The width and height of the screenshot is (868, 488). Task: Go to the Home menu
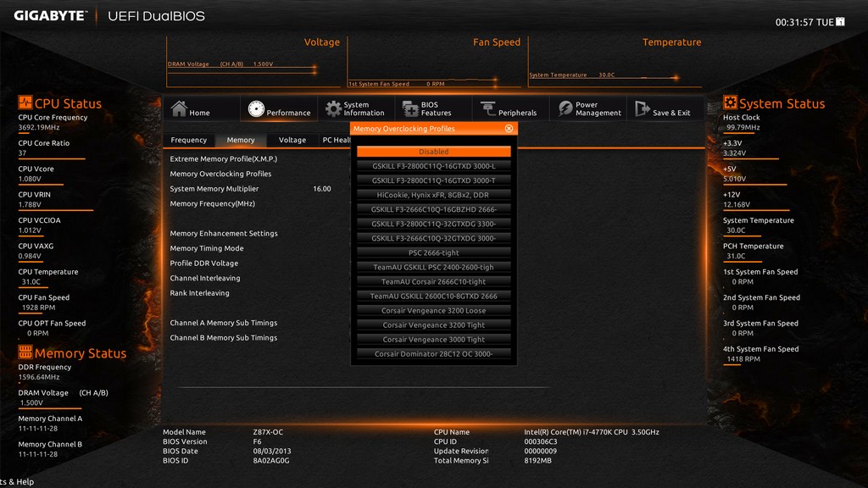(x=202, y=108)
